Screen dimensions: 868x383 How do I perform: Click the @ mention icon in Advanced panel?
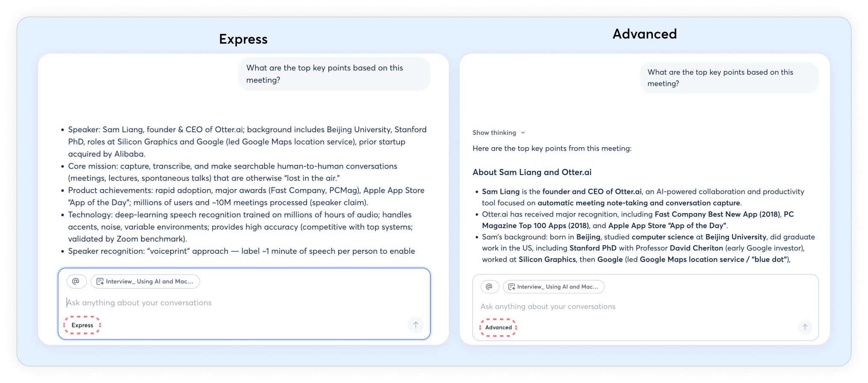coord(490,287)
